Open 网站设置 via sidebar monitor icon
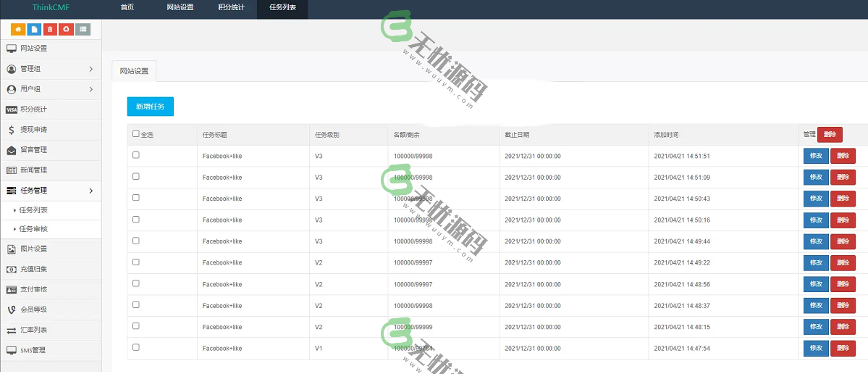This screenshot has height=374, width=868. [x=11, y=49]
